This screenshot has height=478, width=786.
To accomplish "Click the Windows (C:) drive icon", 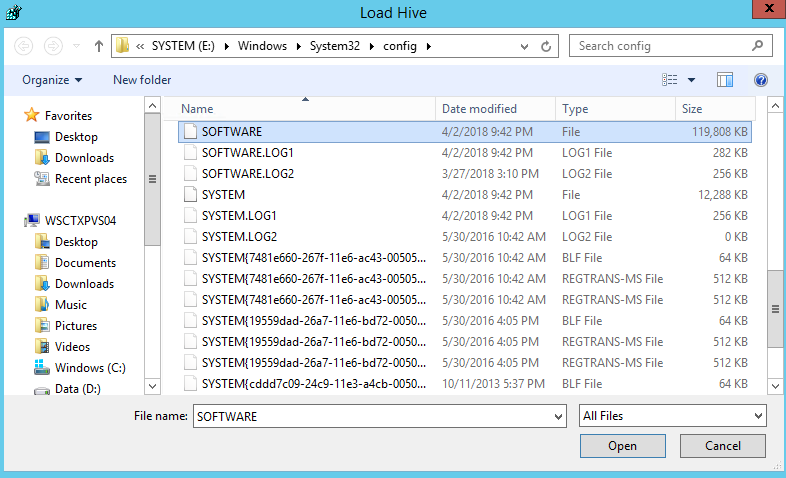I will click(42, 368).
